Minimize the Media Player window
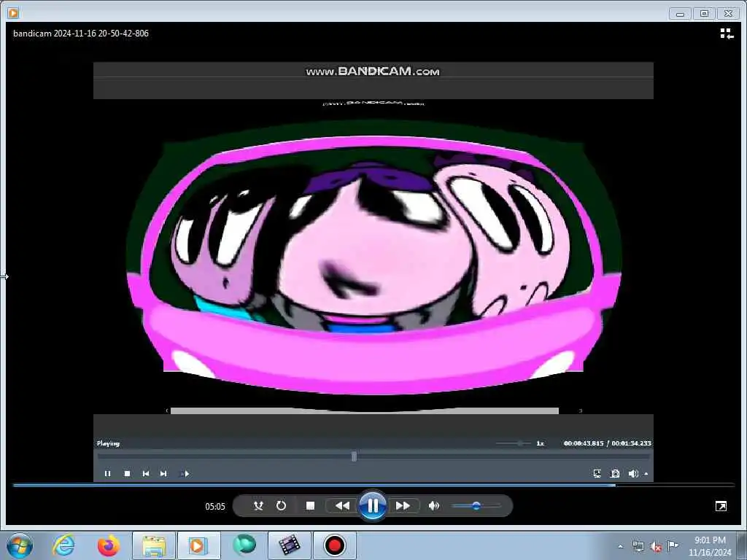Image resolution: width=747 pixels, height=560 pixels. pos(680,13)
